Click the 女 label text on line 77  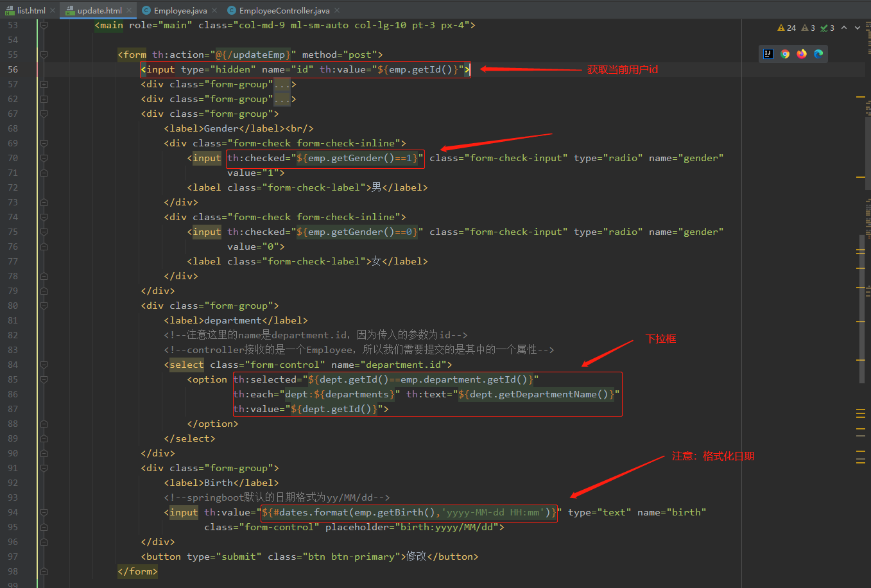pos(377,261)
